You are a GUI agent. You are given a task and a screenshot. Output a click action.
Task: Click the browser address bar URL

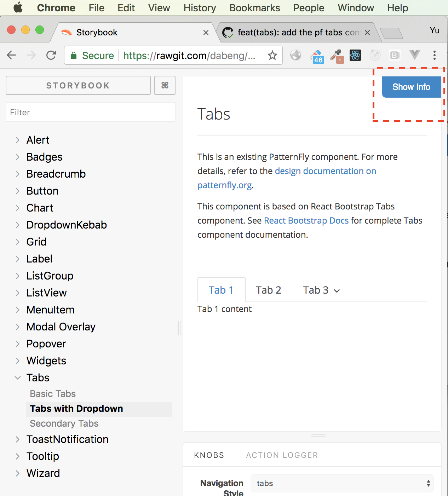[189, 56]
